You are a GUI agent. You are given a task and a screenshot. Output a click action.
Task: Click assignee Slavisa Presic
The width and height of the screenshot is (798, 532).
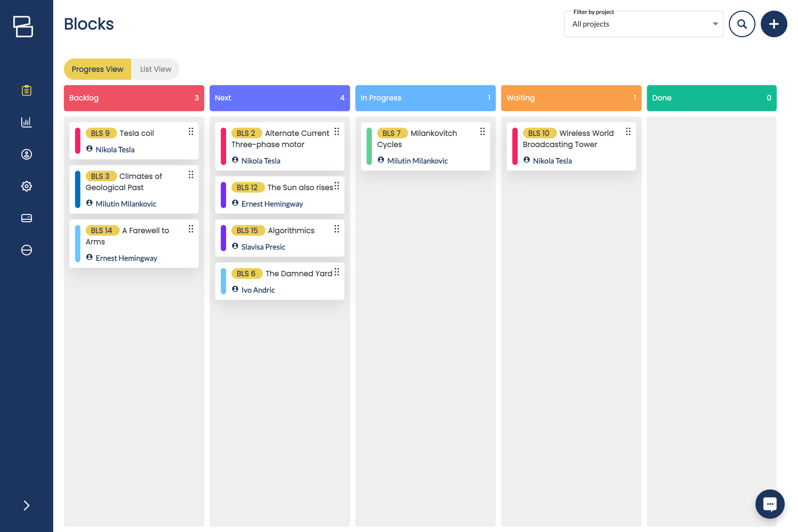click(x=263, y=247)
